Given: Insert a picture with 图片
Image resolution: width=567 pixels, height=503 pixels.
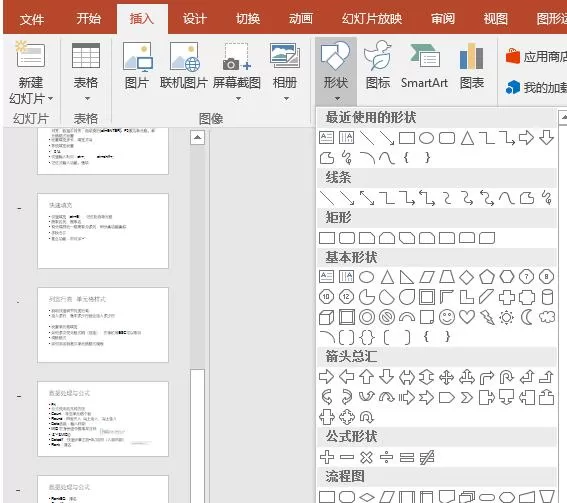Looking at the screenshot, I should pos(137,65).
